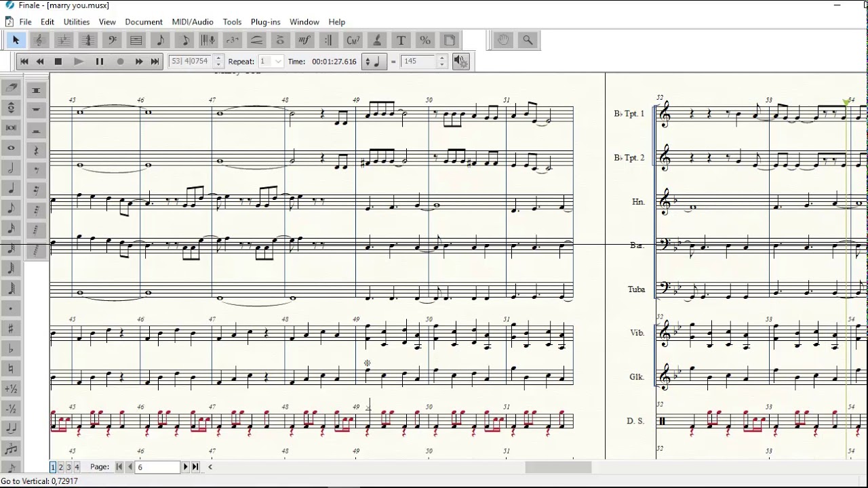
Task: Select the Resize percent tool
Action: tap(425, 40)
